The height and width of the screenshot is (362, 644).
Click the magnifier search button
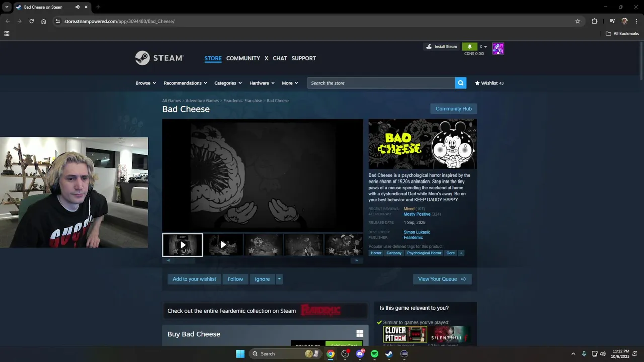coord(460,83)
